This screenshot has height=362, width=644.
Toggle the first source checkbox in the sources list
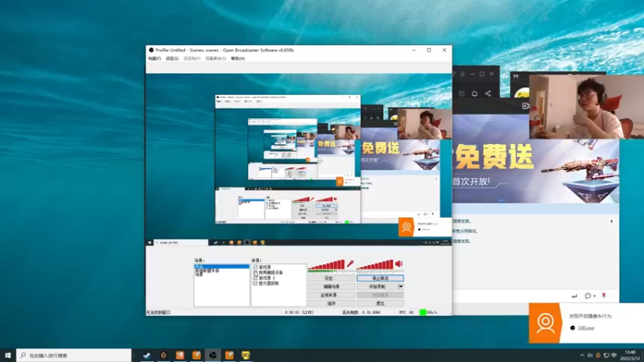click(x=255, y=267)
